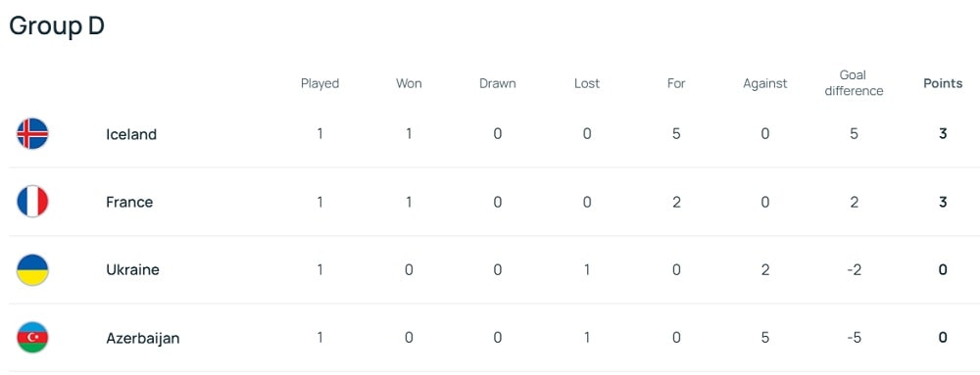Open the Iceland team link
The width and height of the screenshot is (980, 375).
[131, 134]
